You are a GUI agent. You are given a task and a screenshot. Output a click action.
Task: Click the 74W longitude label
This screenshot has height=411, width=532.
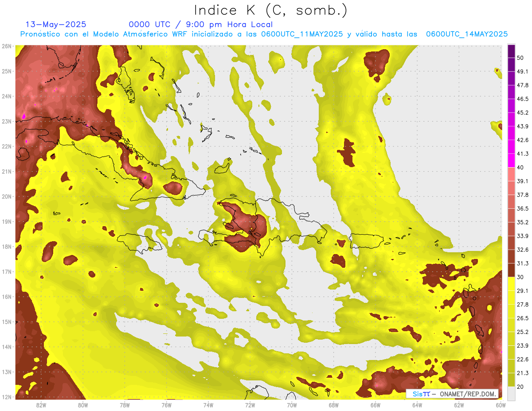208,405
